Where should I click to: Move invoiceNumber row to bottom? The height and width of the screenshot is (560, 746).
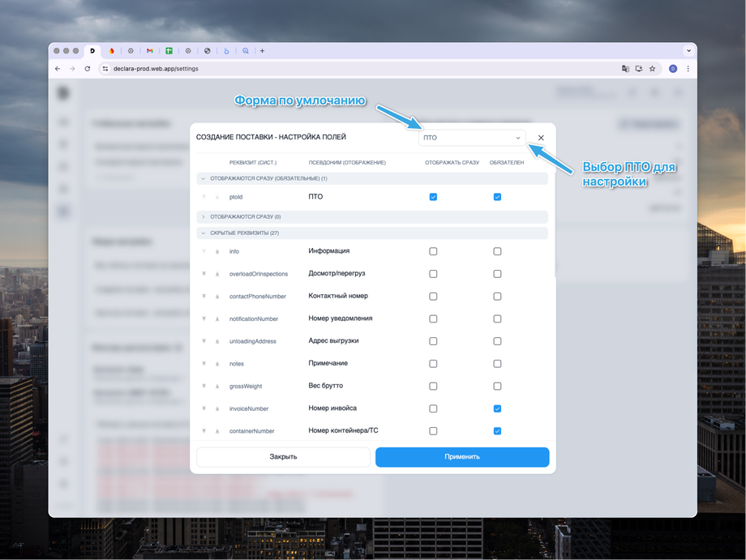[217, 408]
